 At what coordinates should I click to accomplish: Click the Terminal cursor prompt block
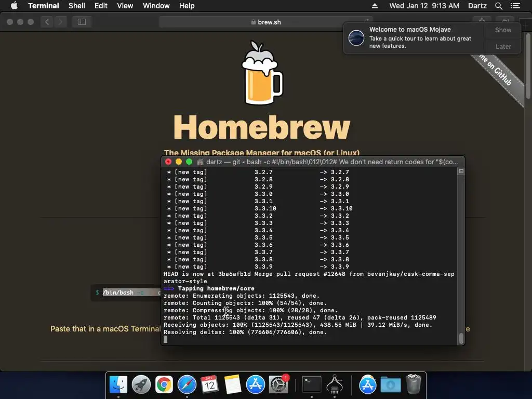coord(166,339)
